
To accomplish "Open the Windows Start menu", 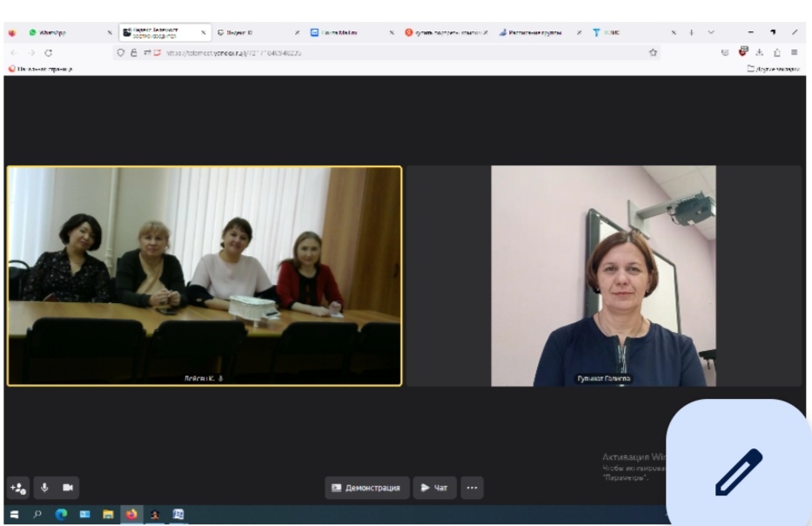I will 14,514.
